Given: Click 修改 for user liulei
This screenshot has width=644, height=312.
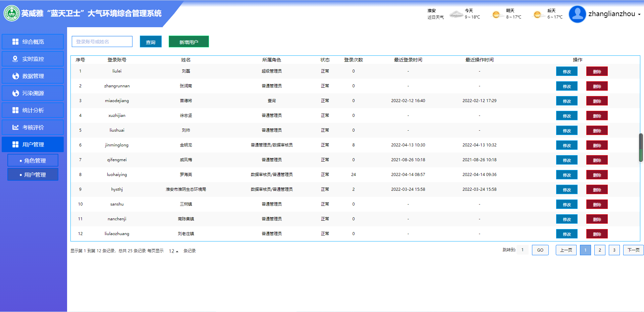Looking at the screenshot, I should click(567, 72).
